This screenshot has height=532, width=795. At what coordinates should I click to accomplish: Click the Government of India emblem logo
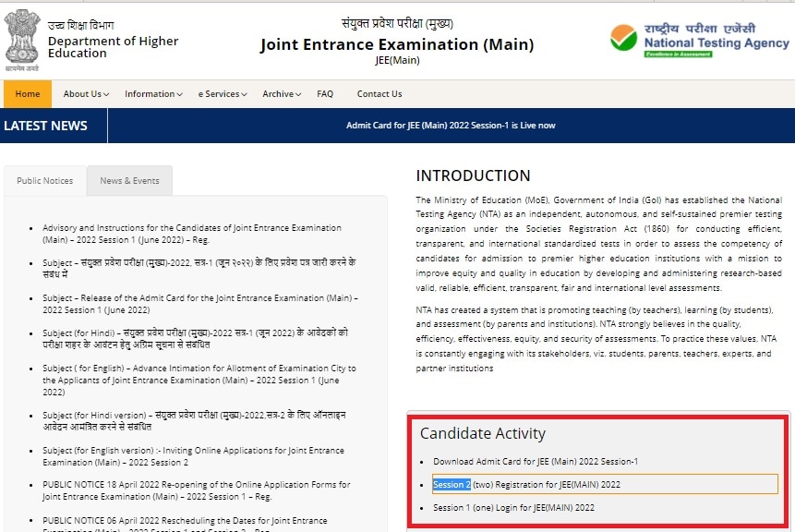22,39
